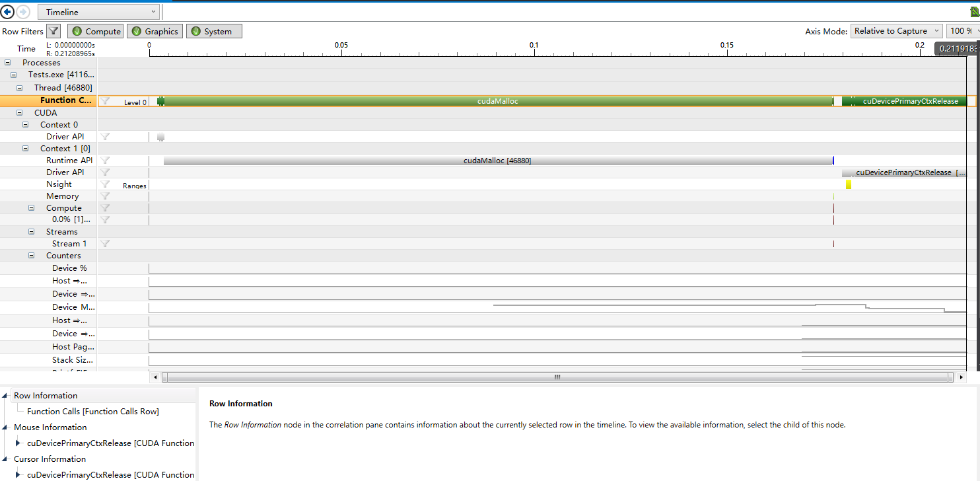Click the timeline scrollbar left arrow
This screenshot has width=980, height=481.
pyautogui.click(x=156, y=377)
